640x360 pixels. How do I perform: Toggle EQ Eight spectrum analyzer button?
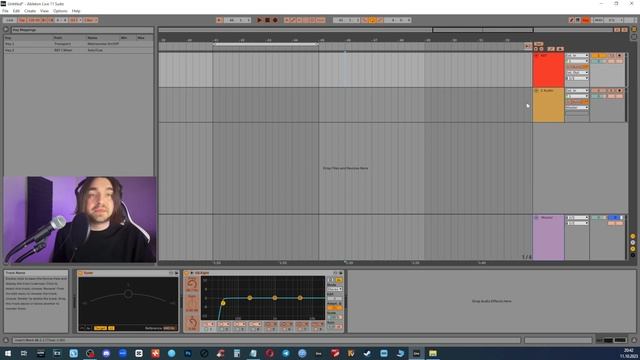(339, 280)
